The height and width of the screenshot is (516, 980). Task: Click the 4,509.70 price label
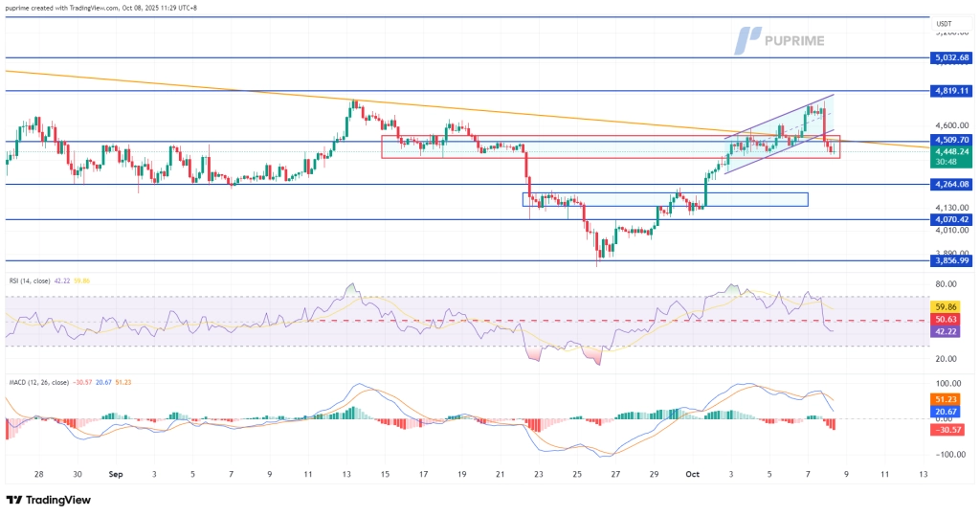[954, 139]
